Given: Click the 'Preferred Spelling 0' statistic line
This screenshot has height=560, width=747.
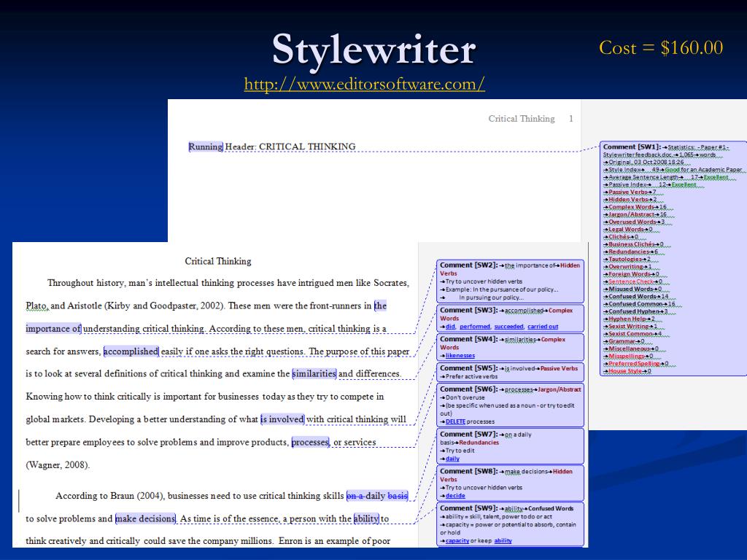Looking at the screenshot, I should (x=635, y=364).
